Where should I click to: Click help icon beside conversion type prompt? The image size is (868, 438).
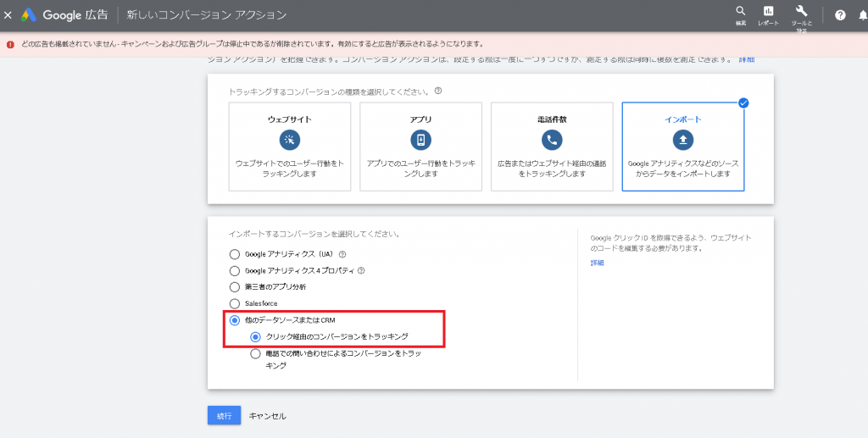click(438, 91)
